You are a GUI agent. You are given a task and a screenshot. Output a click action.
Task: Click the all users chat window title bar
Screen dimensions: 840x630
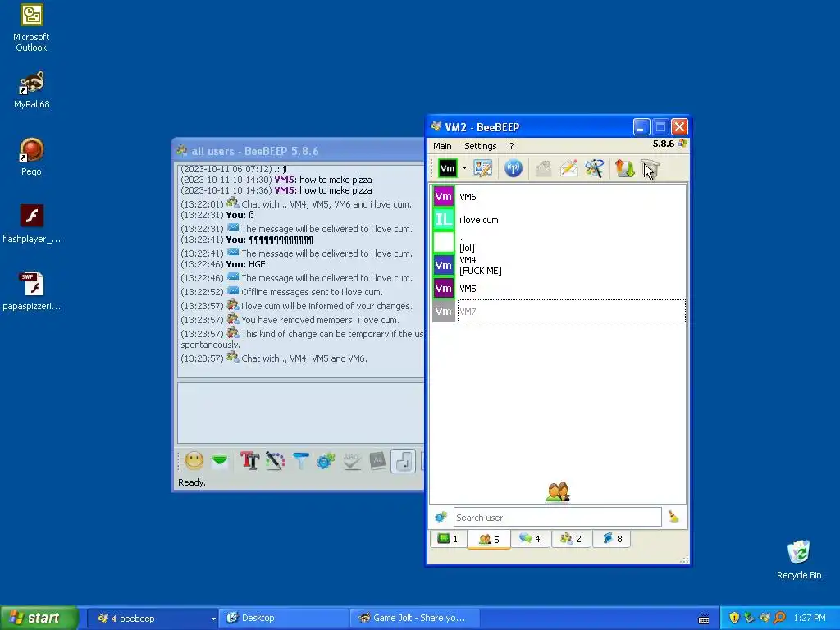[x=299, y=151]
